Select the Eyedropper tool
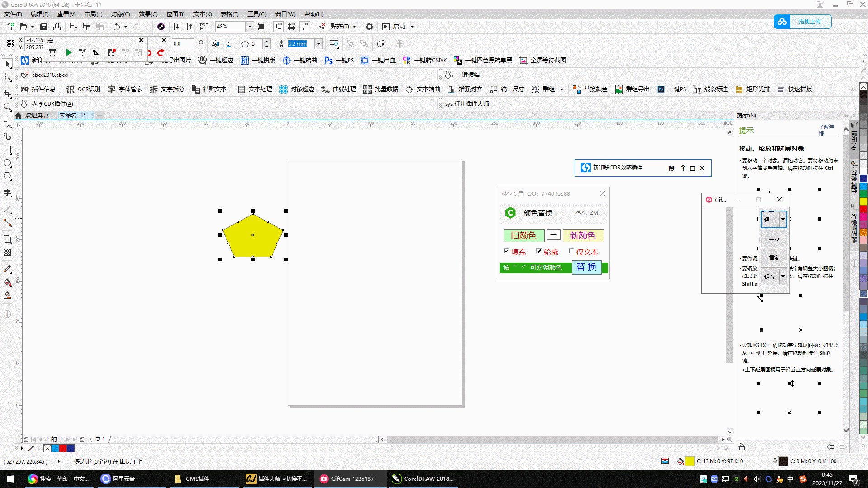Viewport: 868px width, 488px height. coord(8,269)
